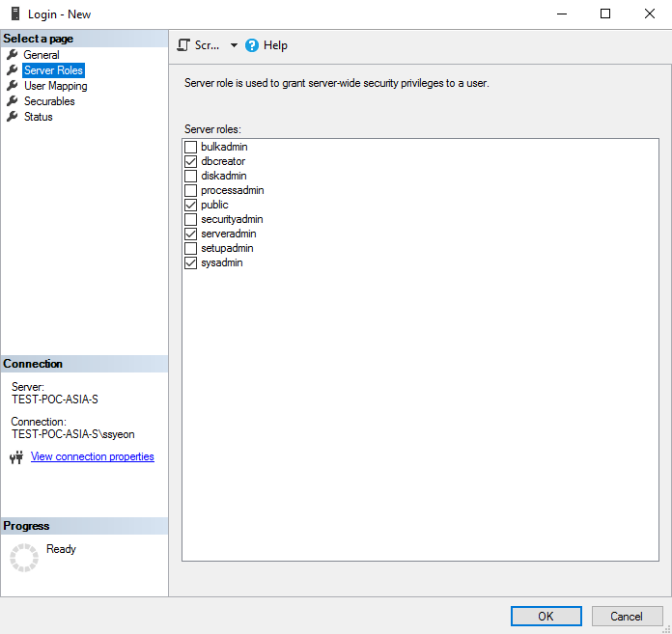This screenshot has width=672, height=634.
Task: Click connection text TEST-POC-ASIA-S\ssyeon
Action: pos(72,434)
